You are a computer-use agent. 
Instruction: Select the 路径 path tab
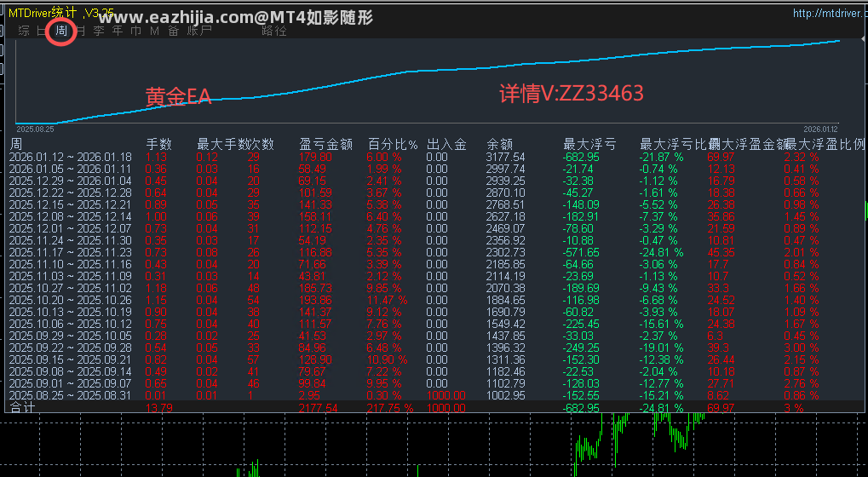coord(274,31)
